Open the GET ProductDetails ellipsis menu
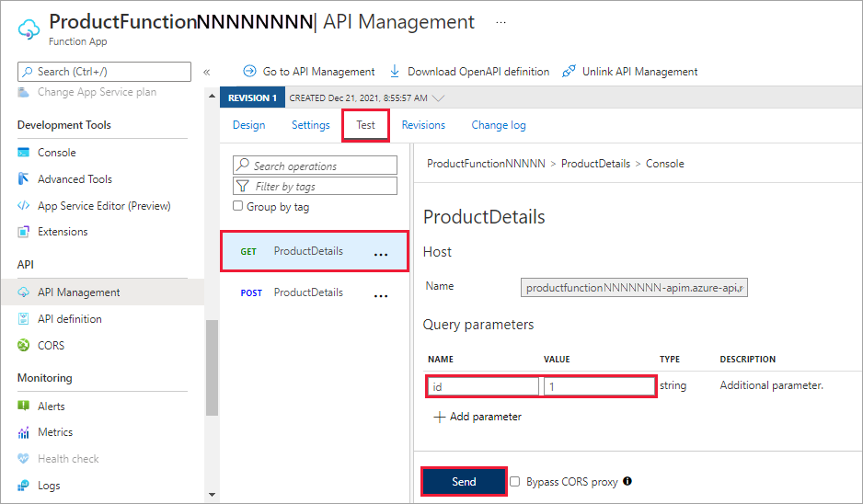Viewport: 863px width, 504px height. 381,254
